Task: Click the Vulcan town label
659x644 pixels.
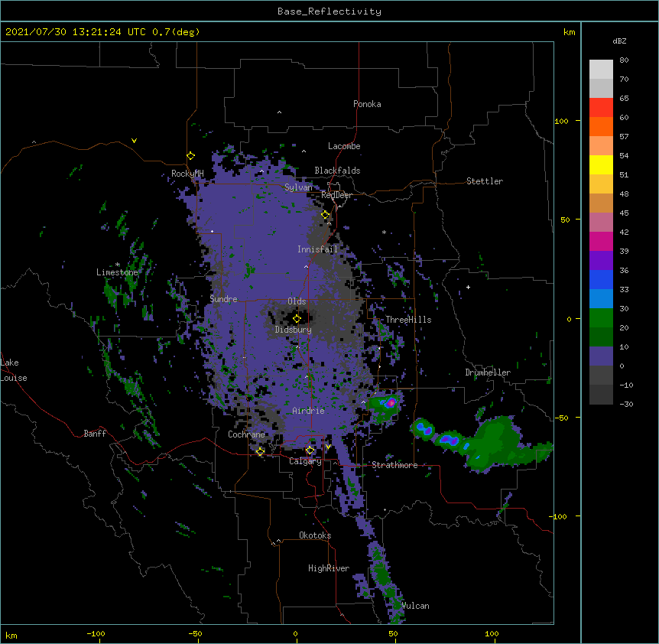Action: click(415, 606)
